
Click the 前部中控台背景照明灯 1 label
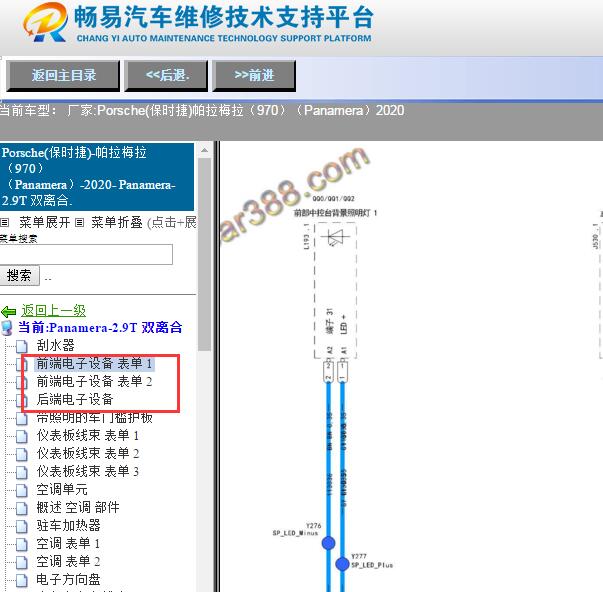pyautogui.click(x=335, y=213)
